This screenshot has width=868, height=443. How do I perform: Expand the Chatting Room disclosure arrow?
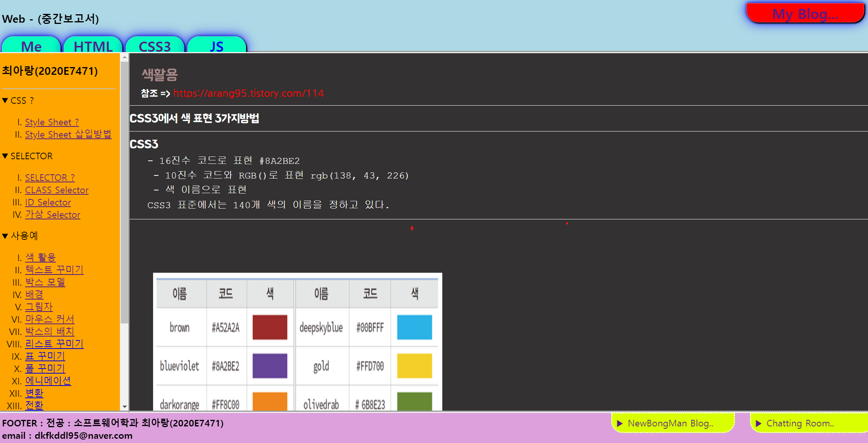(758, 423)
